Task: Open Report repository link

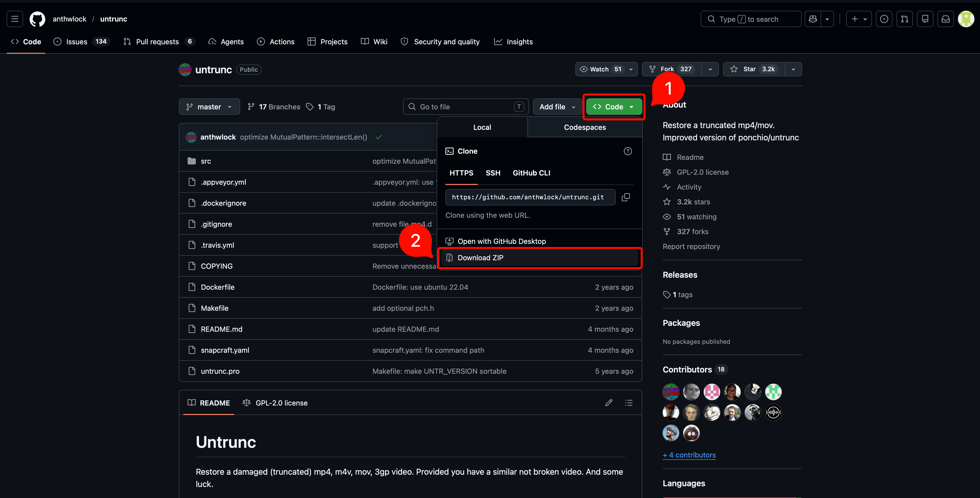Action: [691, 246]
